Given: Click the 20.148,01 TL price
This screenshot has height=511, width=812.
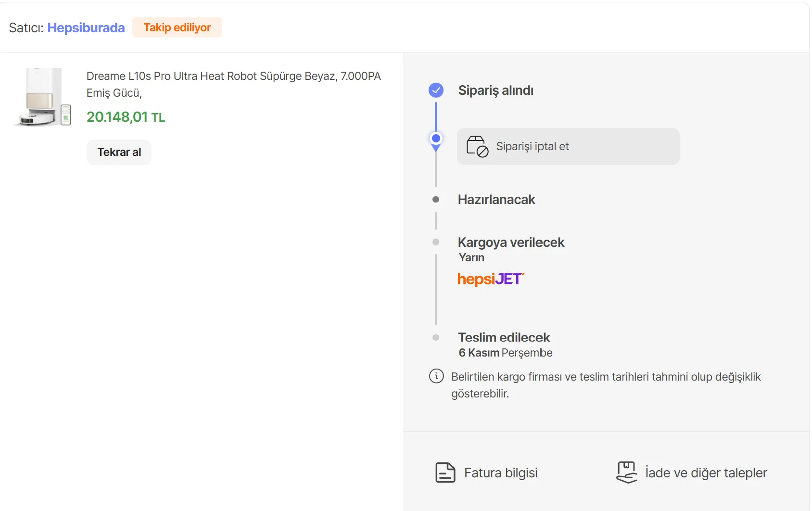Looking at the screenshot, I should (x=126, y=117).
